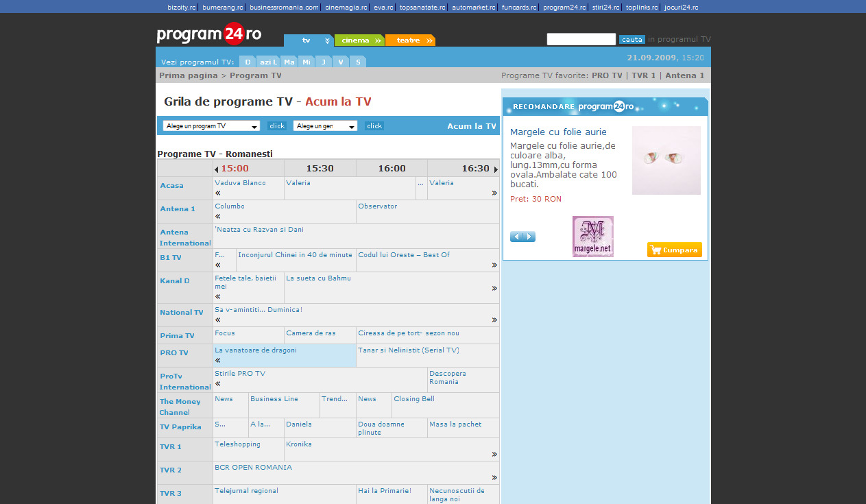Open 'Tanar si Nelinistit' program
The width and height of the screenshot is (866, 504).
click(409, 350)
